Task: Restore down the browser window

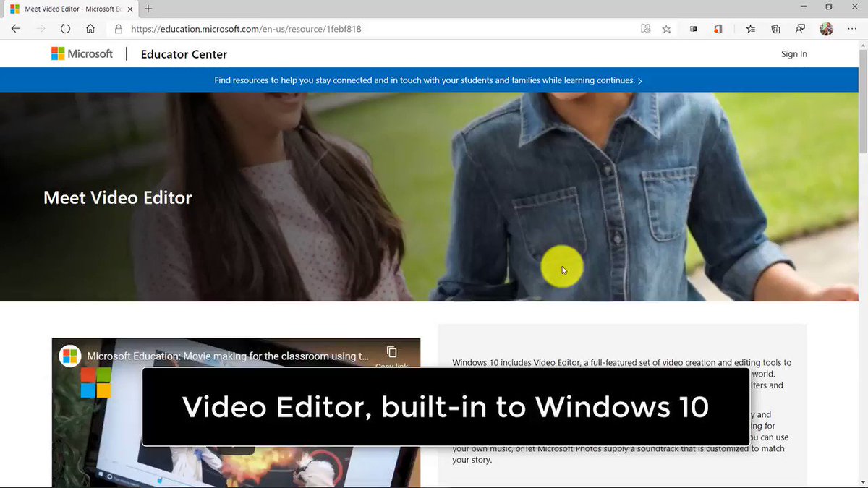Action: (829, 7)
